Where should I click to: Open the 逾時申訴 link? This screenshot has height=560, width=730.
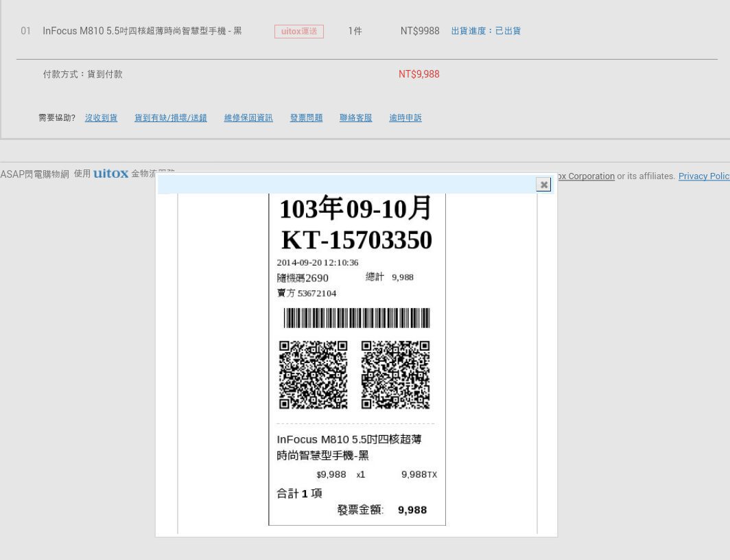click(405, 118)
